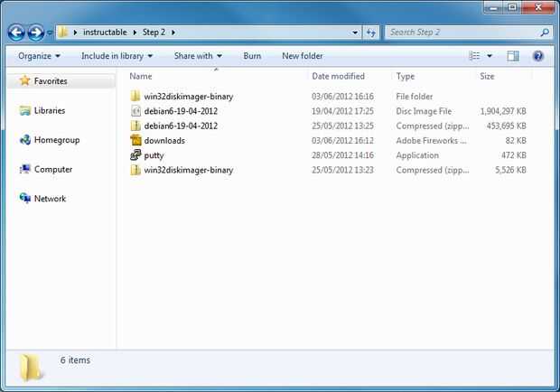560x392 pixels.
Task: Click the details pane folder thumbnail
Action: click(31, 368)
